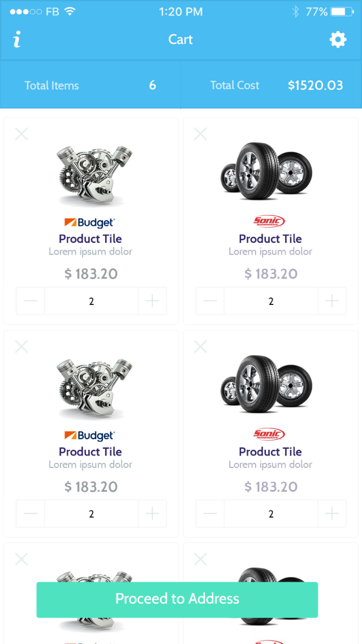Open the first tires product image
The width and height of the screenshot is (362, 644).
[267, 171]
